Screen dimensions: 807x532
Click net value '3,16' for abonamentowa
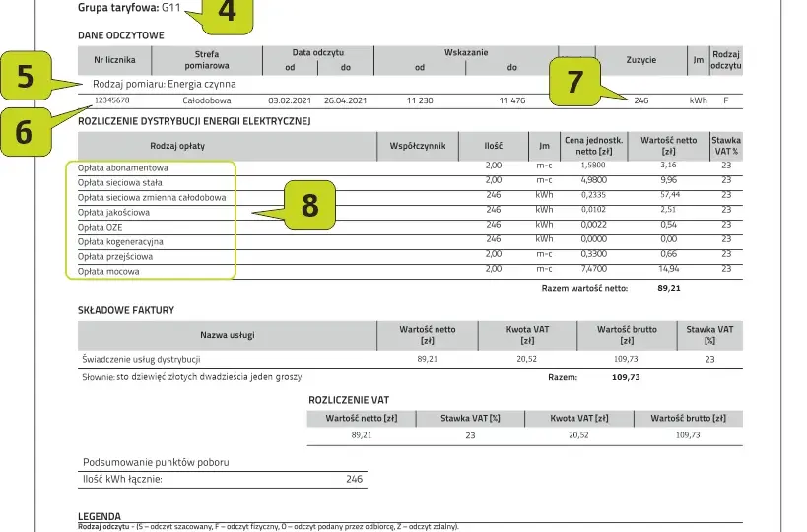668,166
